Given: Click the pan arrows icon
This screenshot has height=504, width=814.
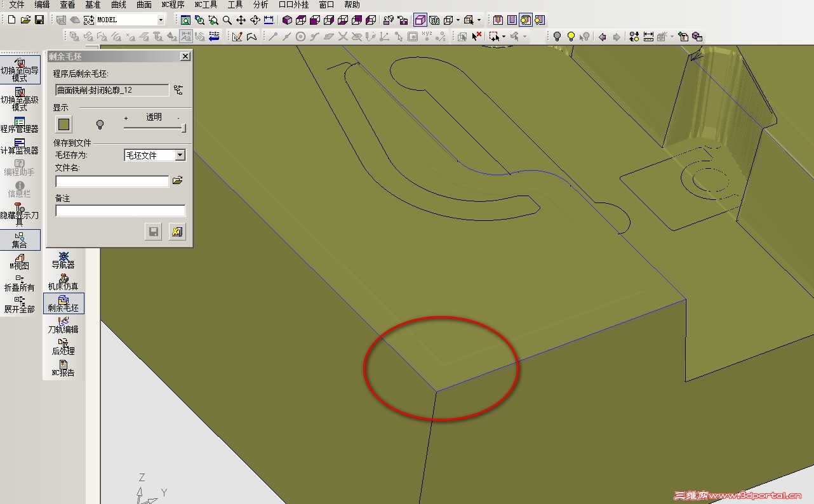Looking at the screenshot, I should point(241,20).
